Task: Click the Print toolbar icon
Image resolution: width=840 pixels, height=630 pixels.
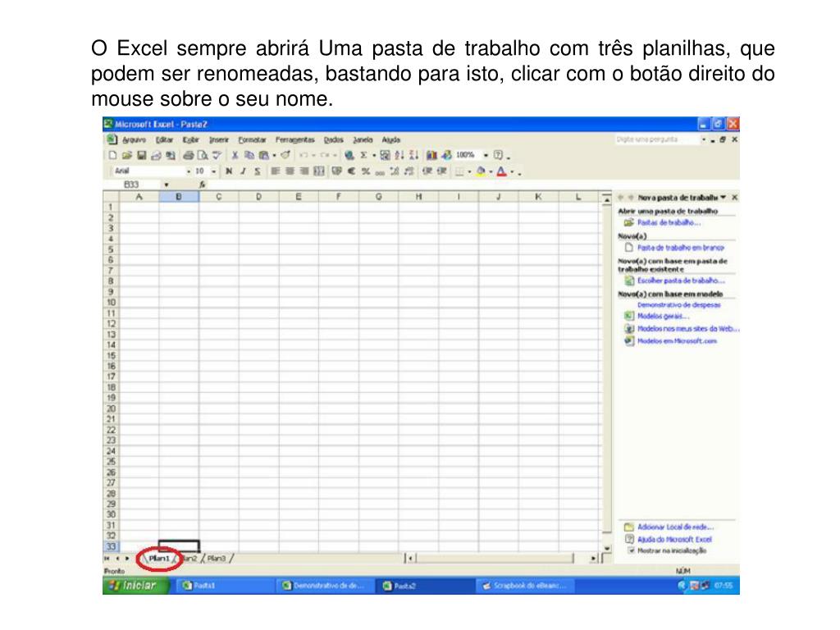Action: click(188, 155)
